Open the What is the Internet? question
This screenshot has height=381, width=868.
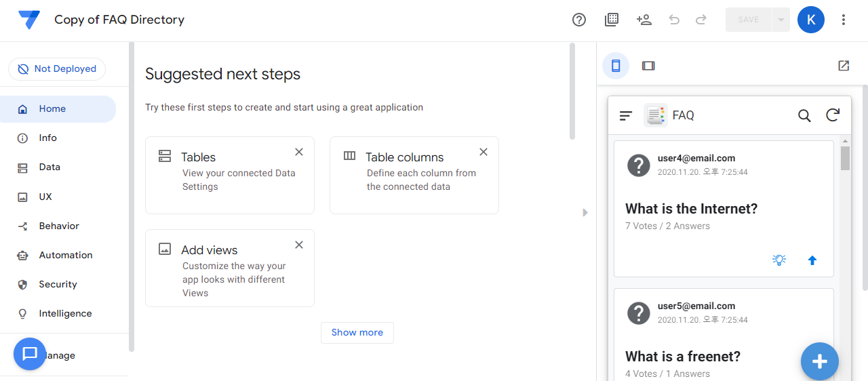coord(692,209)
